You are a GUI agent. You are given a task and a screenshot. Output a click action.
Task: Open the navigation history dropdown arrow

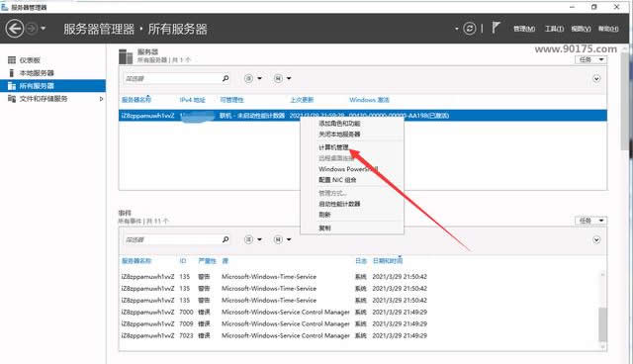[x=44, y=29]
